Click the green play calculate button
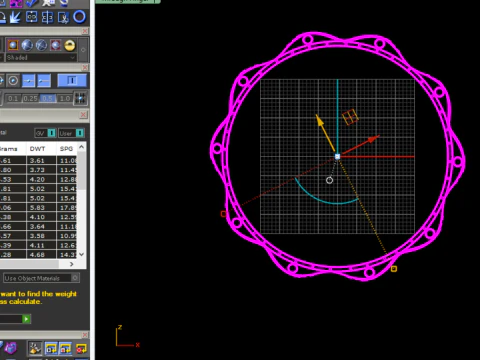480x360 pixels. (26, 319)
